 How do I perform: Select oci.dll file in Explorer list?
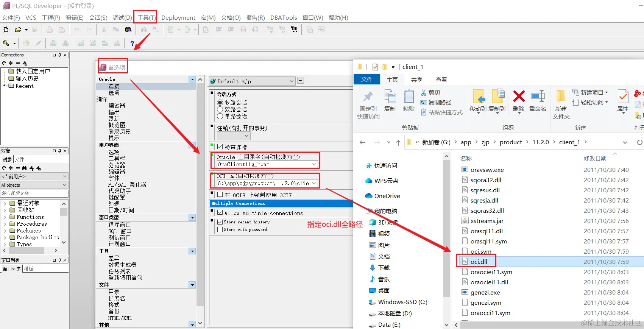pos(479,262)
